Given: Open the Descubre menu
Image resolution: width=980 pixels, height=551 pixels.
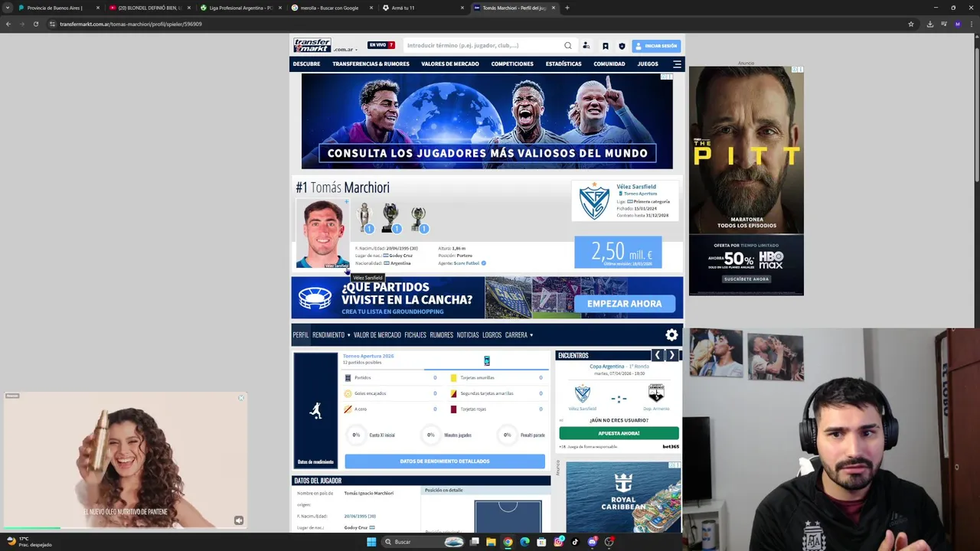Looking at the screenshot, I should click(306, 64).
